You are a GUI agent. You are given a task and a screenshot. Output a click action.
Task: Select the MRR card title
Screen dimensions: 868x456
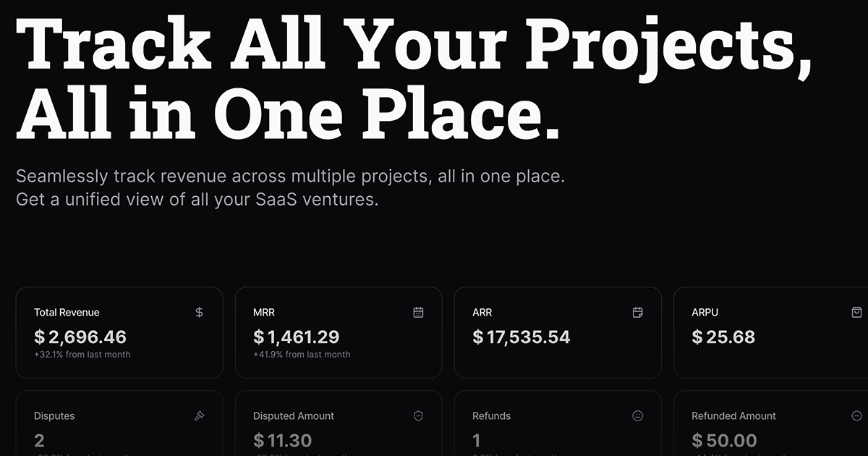click(x=264, y=313)
